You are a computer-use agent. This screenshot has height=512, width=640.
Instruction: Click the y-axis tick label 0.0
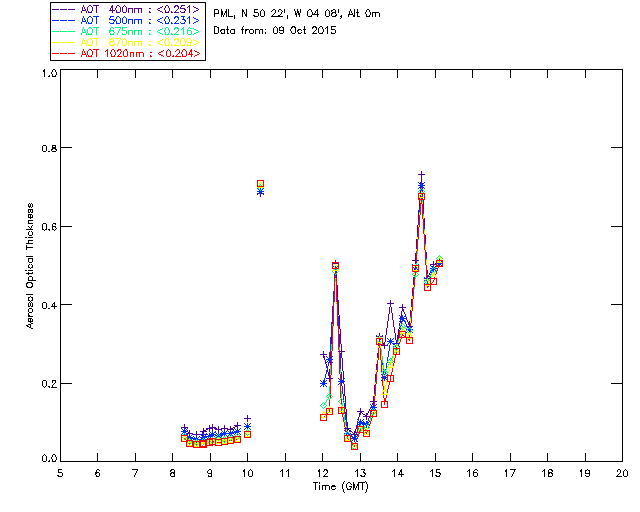(x=49, y=458)
